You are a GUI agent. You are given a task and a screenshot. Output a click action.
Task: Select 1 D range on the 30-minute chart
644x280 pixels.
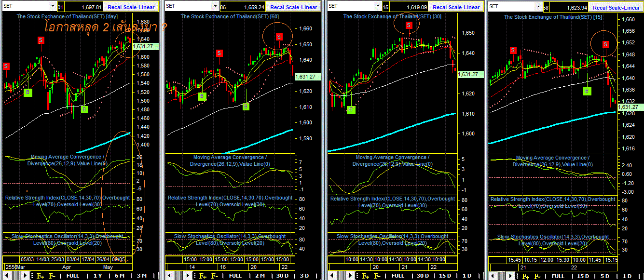(x=467, y=276)
